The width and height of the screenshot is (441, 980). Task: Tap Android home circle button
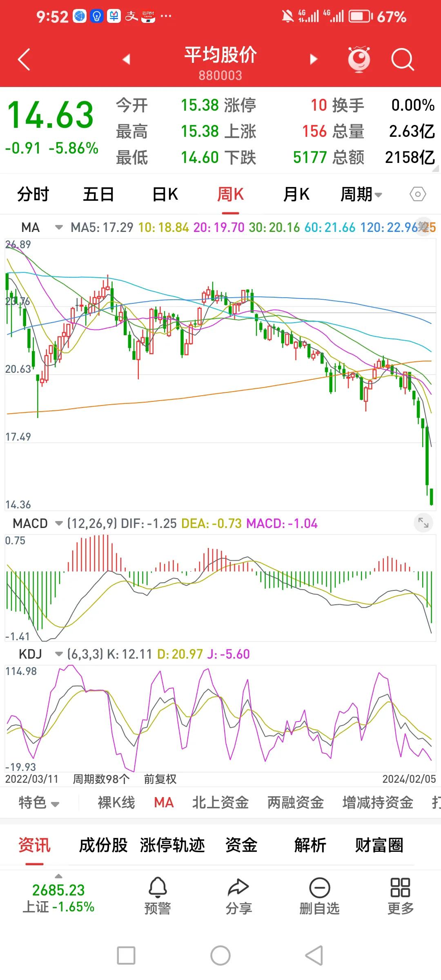pyautogui.click(x=220, y=955)
